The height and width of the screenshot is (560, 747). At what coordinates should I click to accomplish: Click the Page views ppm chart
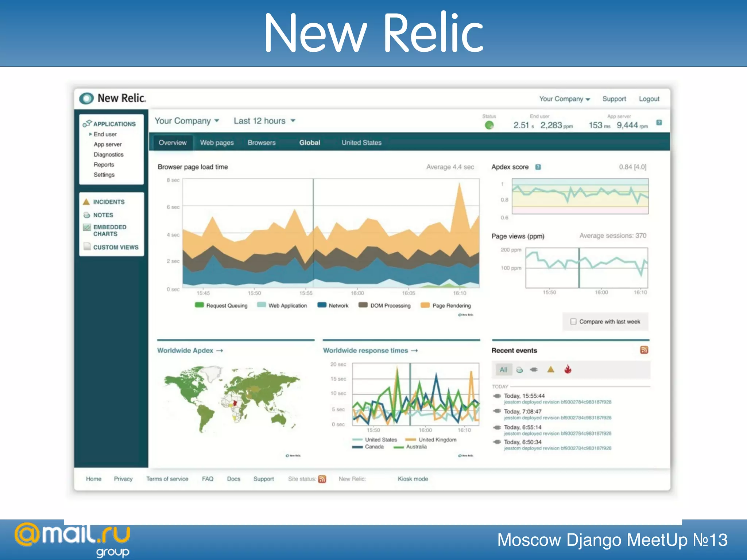(x=587, y=268)
